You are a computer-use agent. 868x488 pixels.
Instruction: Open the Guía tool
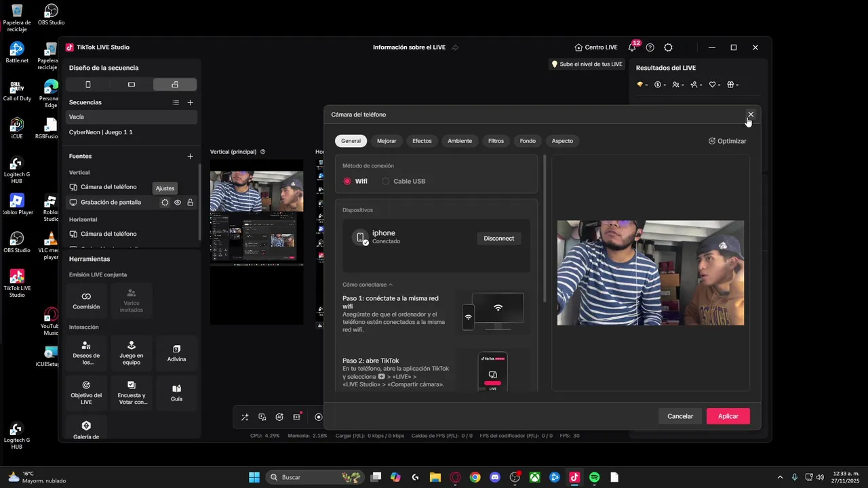pos(176,392)
